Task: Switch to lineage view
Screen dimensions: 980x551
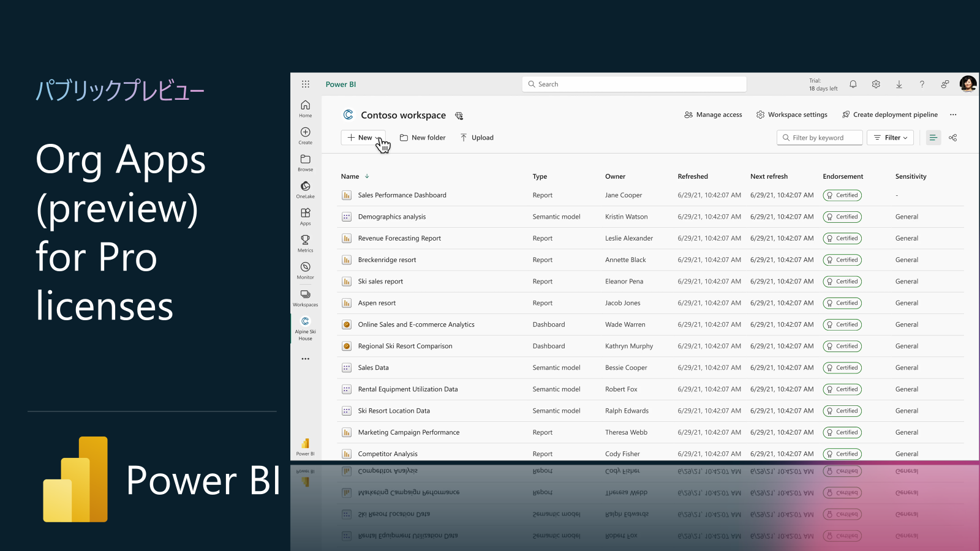Action: [953, 138]
